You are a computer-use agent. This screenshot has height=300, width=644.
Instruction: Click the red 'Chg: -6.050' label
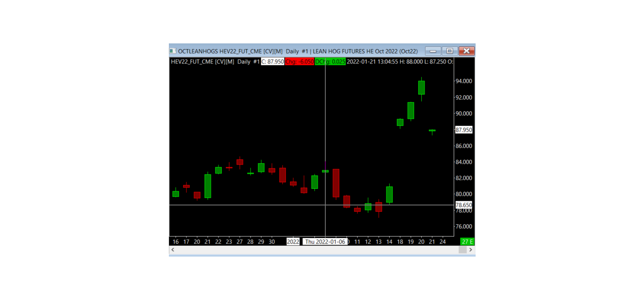(300, 62)
